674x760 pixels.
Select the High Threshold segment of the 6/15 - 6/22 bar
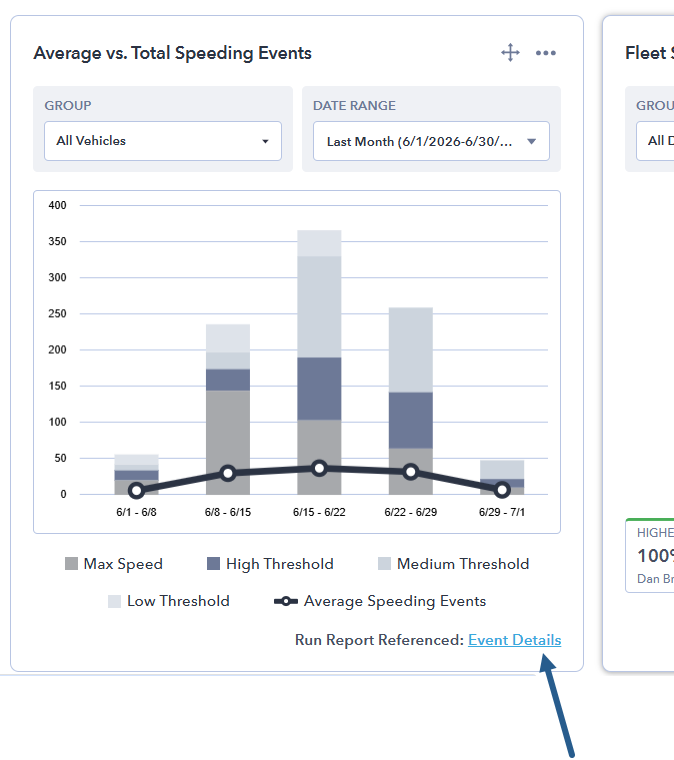(319, 389)
